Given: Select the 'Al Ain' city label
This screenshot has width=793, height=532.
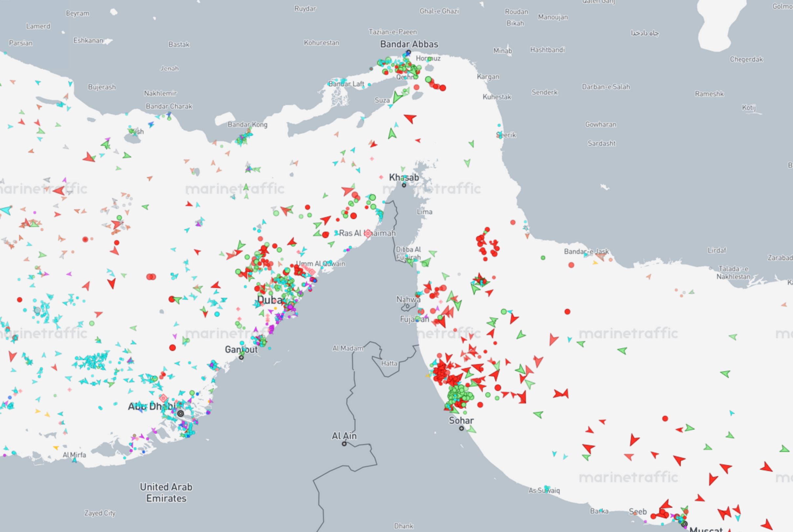Looking at the screenshot, I should 344,436.
